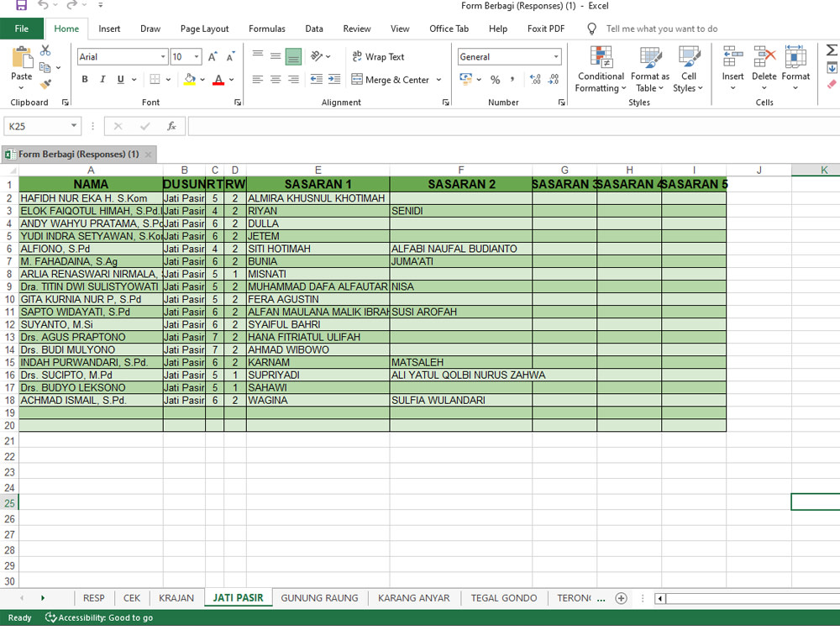Toggle Merge & Center

tap(391, 80)
